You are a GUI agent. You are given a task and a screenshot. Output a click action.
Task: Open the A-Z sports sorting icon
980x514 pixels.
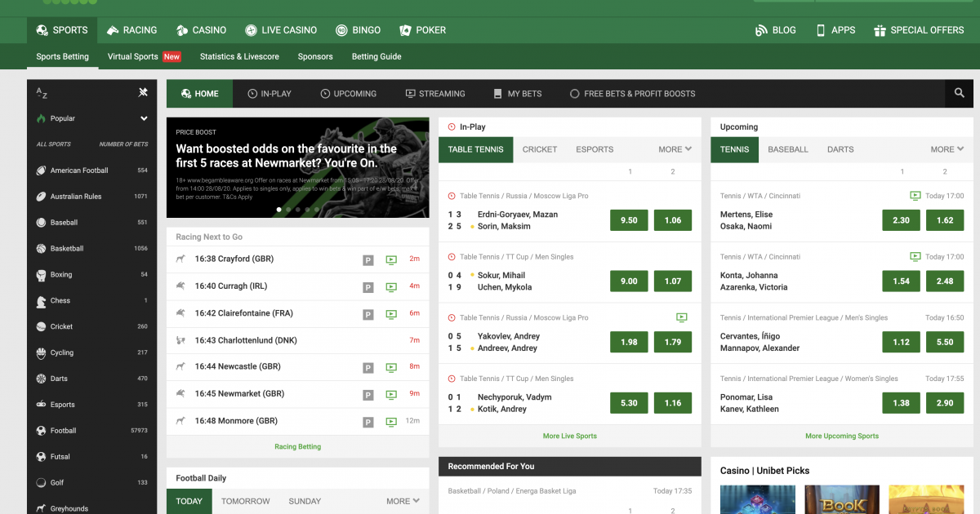pos(42,93)
